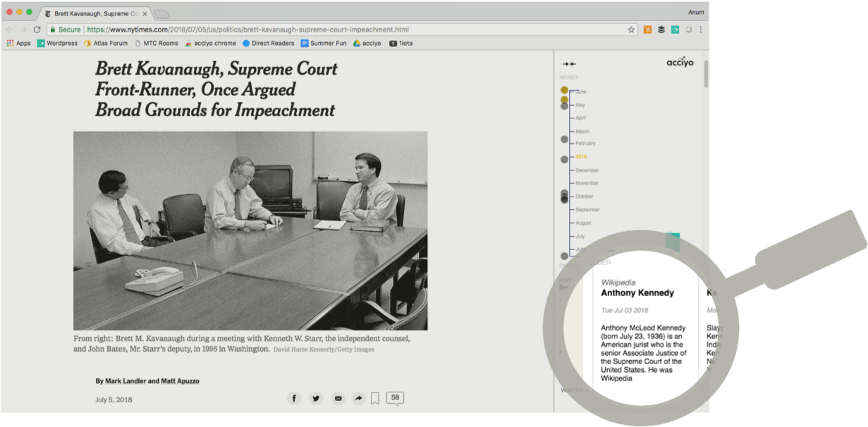The width and height of the screenshot is (868, 427).
Task: Open the Apps shortcut in bookmarks bar
Action: tap(19, 43)
